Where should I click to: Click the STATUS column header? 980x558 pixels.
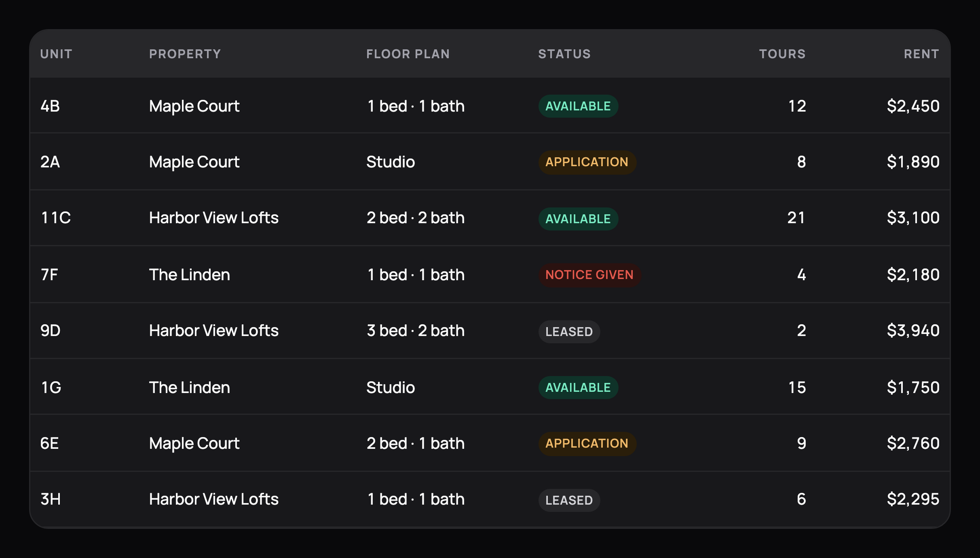[564, 54]
